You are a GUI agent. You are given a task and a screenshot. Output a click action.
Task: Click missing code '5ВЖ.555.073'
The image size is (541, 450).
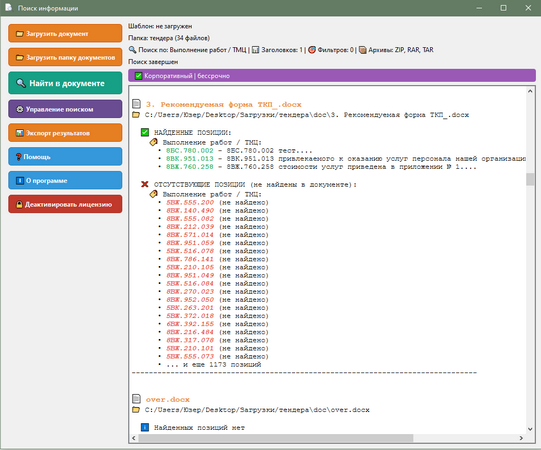tap(190, 356)
